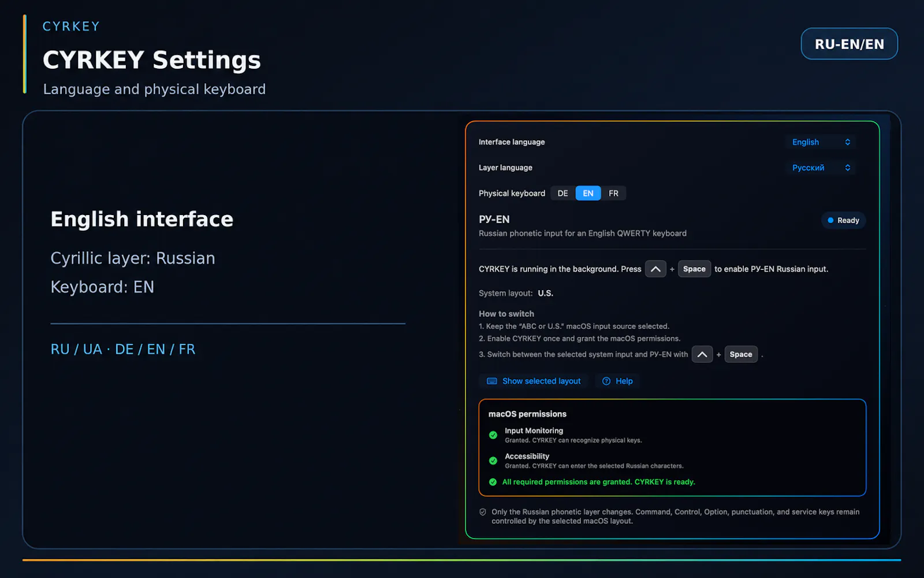The width and height of the screenshot is (924, 578).
Task: Click the Space key in step 3
Action: (741, 354)
